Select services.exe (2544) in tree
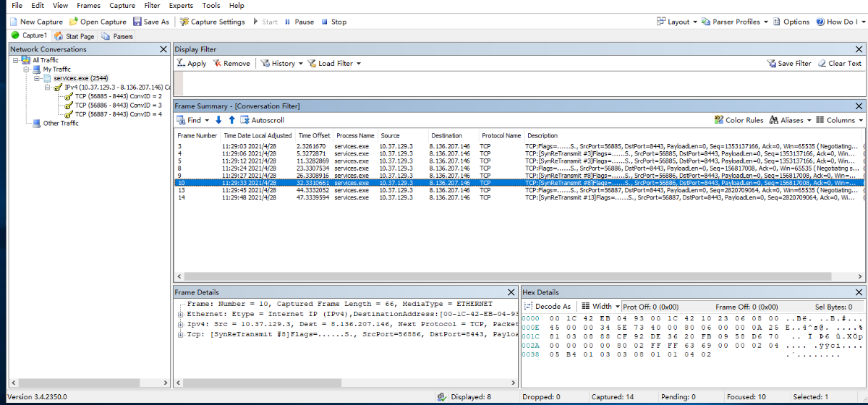This screenshot has height=405, width=868. [81, 78]
